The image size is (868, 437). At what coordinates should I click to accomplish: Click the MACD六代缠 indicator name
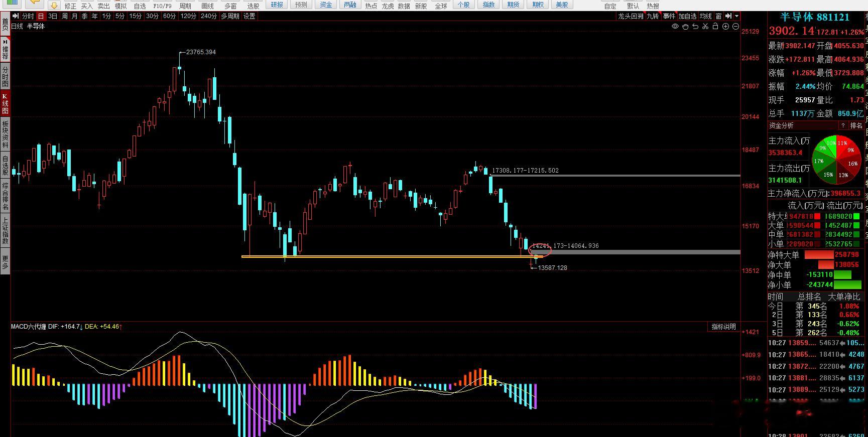tap(29, 327)
